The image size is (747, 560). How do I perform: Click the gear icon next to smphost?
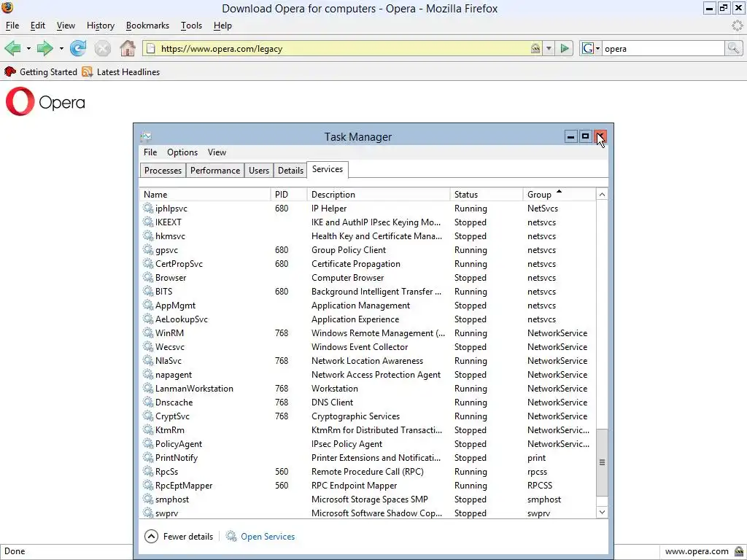pyautogui.click(x=148, y=499)
